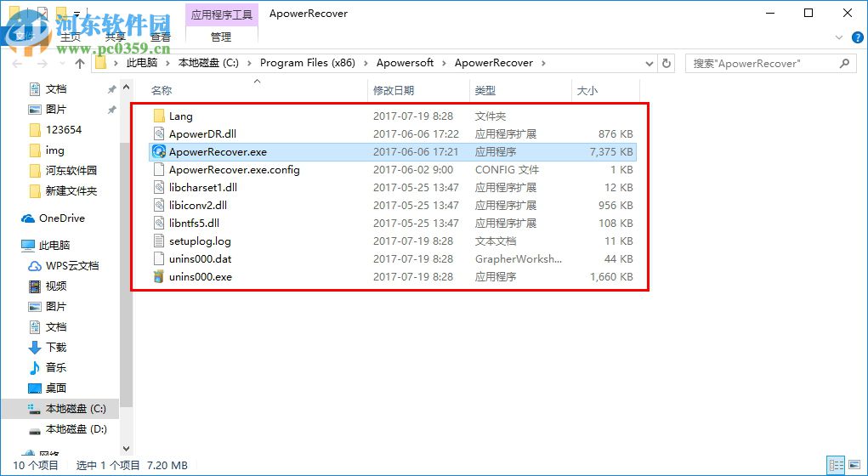Expand the address bar history dropdown
868x476 pixels.
[650, 63]
